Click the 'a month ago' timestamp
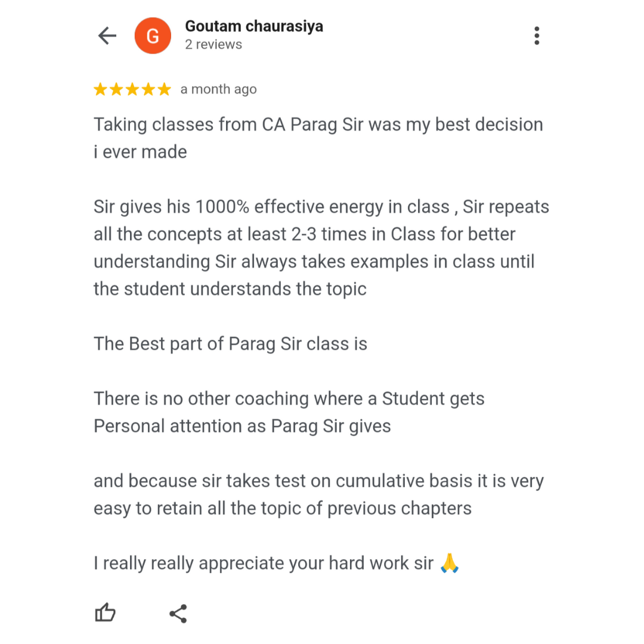Screen dimensions: 644x644 pos(218,89)
